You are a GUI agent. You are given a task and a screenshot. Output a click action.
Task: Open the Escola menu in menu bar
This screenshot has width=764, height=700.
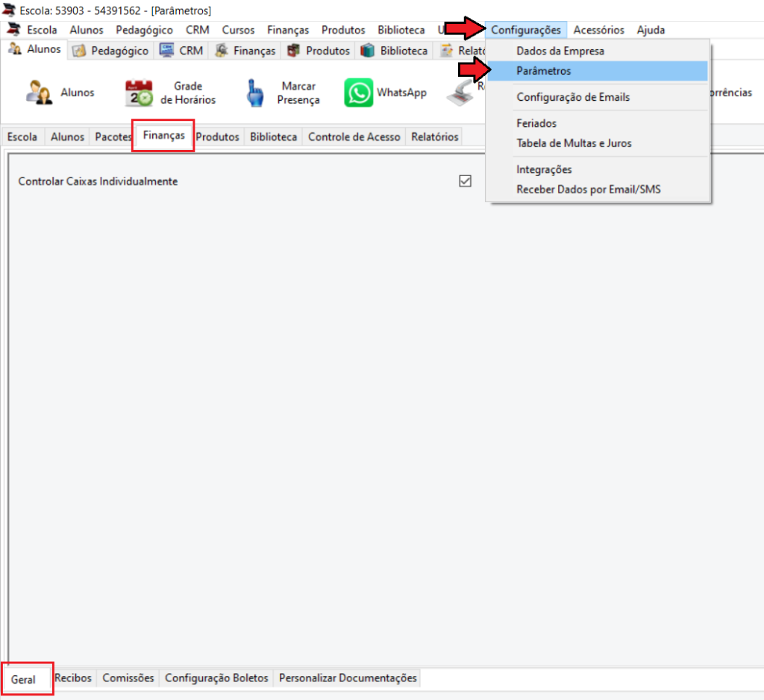pos(42,30)
